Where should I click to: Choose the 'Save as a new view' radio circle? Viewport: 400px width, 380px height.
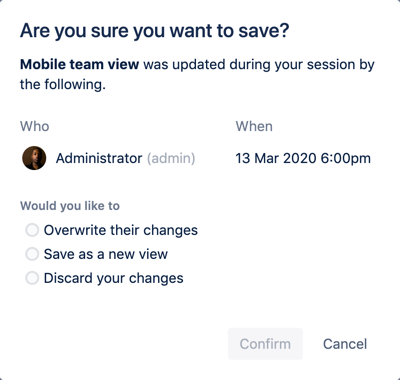pyautogui.click(x=32, y=254)
